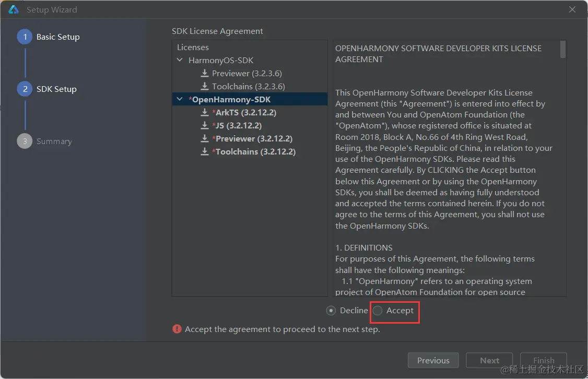Screen dimensions: 588x379
Task: Click download icon beside Previewer (3.2.3.6)
Action: (x=204, y=73)
